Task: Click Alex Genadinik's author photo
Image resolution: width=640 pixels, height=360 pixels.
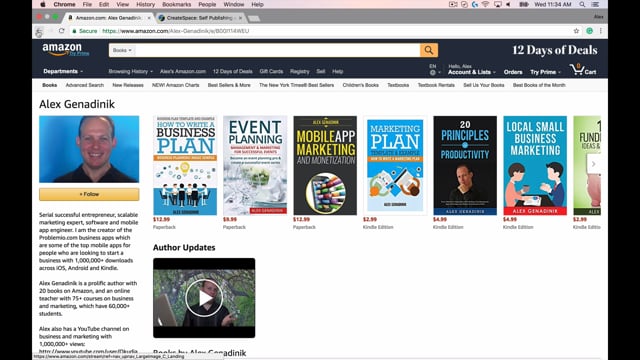Action: click(89, 149)
